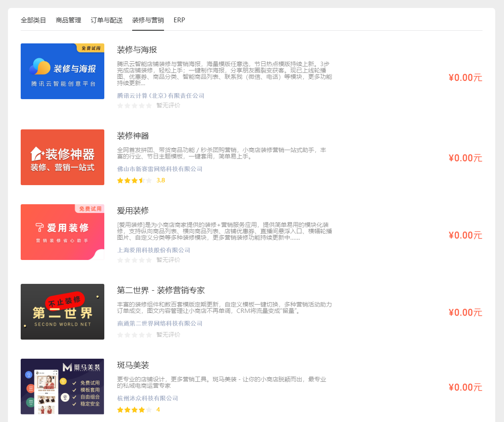Open vendor 南通第二世界网络科技有限公司

[x=160, y=324]
